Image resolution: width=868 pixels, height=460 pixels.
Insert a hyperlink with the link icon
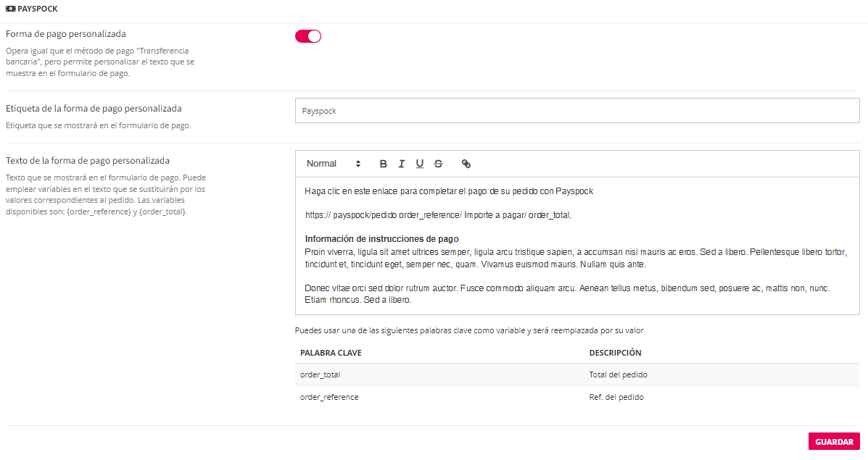[466, 164]
